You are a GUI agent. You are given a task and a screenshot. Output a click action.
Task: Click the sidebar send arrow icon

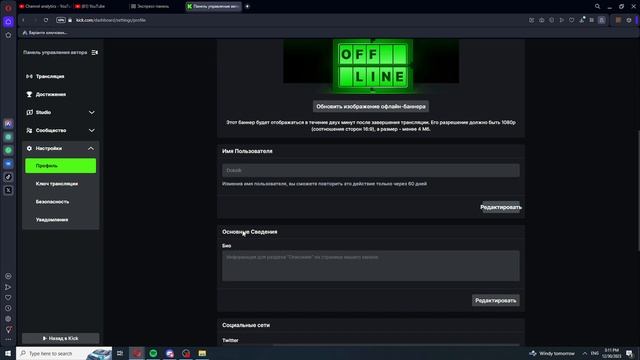(8, 287)
